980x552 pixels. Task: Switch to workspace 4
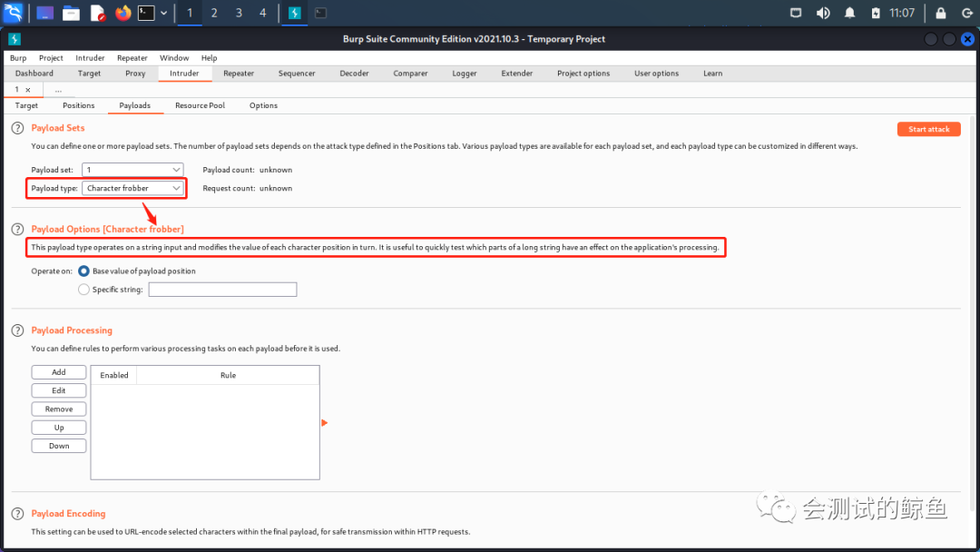[x=262, y=13]
